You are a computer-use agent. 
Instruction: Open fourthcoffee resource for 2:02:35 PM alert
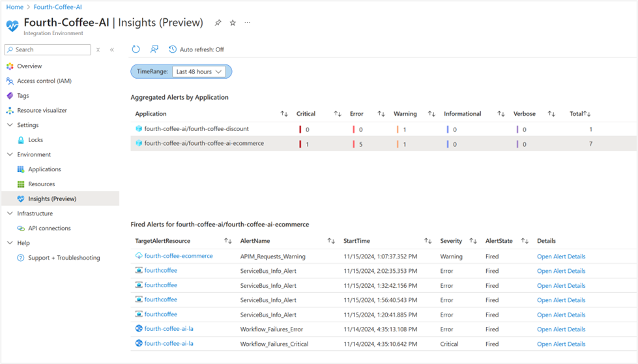click(x=161, y=270)
